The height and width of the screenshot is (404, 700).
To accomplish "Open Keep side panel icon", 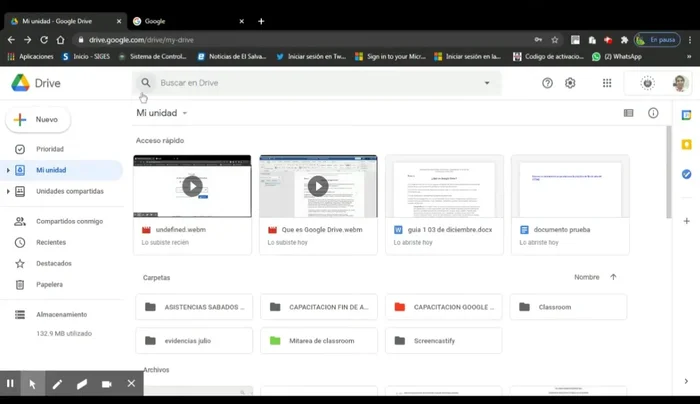I will tap(686, 145).
